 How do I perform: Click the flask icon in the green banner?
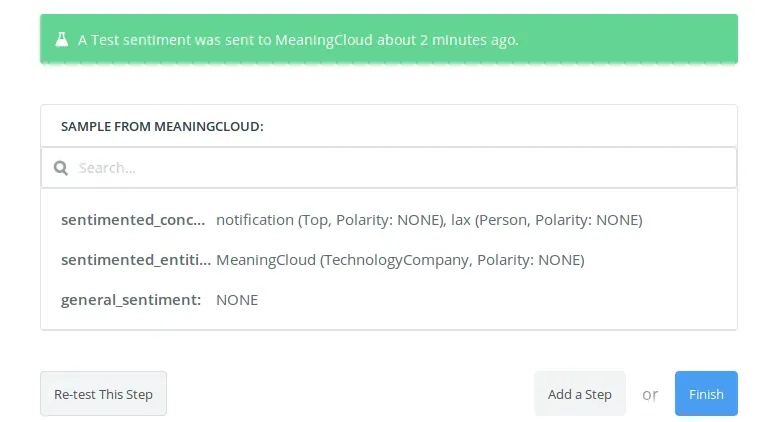point(62,40)
